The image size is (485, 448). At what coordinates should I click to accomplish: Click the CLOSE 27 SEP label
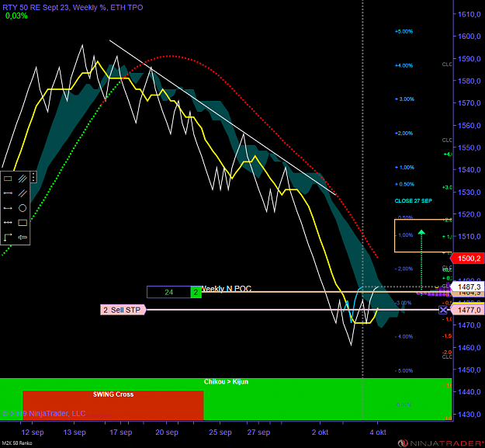click(414, 201)
